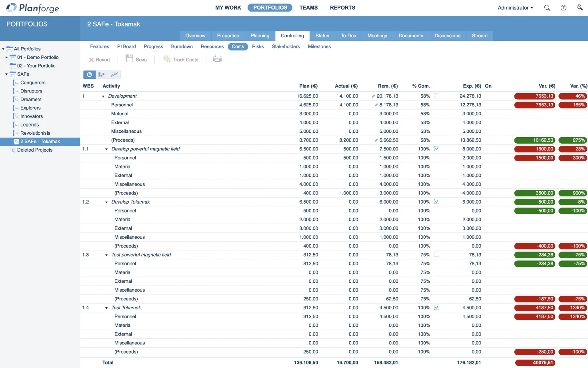Click the Conquerors project icon
Viewport: 588px width, 368px height.
pos(16,83)
